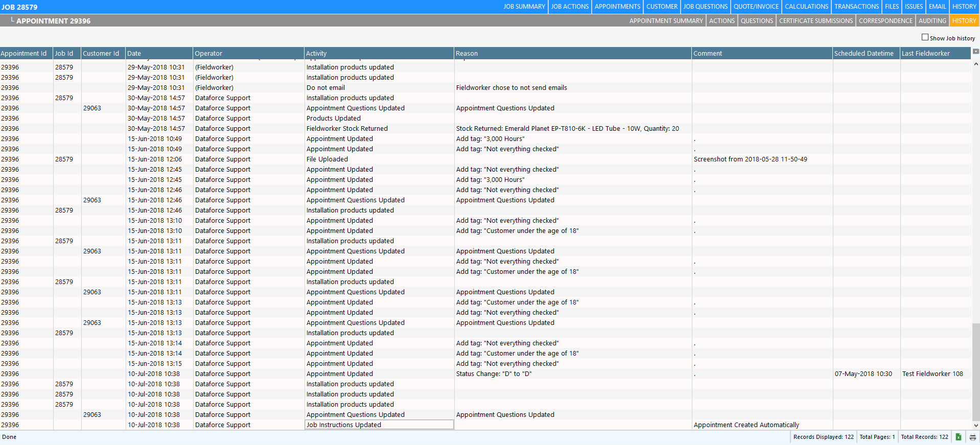Select the Auditing appointment tab
Screen dimensions: 980x445
932,21
